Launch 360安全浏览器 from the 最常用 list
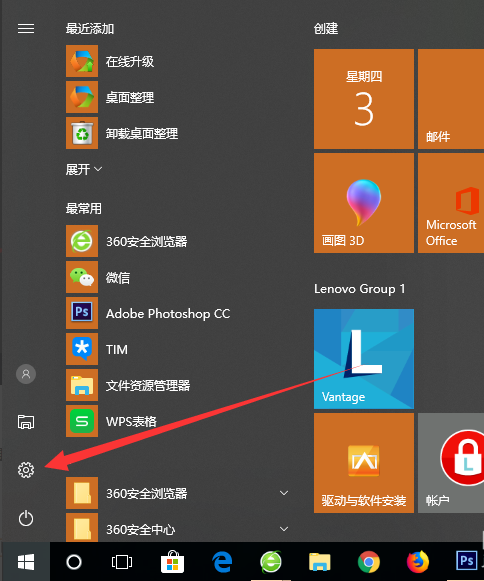Screen dimensions: 484x581 (x=82, y=241)
